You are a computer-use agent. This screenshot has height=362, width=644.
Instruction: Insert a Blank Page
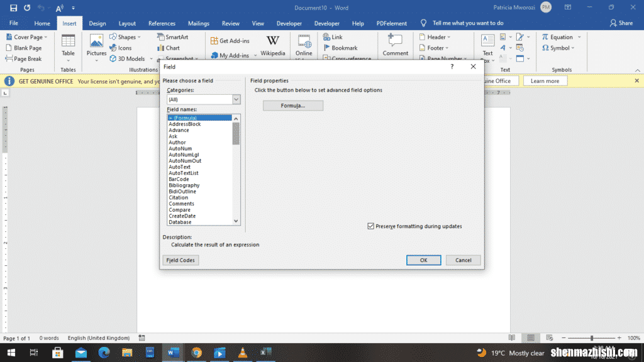24,48
